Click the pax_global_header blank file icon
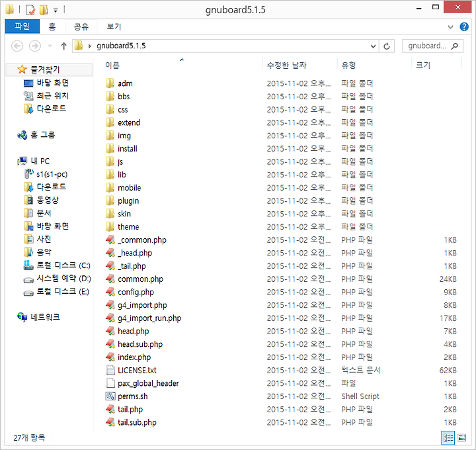Viewport: 476px width, 450px height. [x=110, y=383]
